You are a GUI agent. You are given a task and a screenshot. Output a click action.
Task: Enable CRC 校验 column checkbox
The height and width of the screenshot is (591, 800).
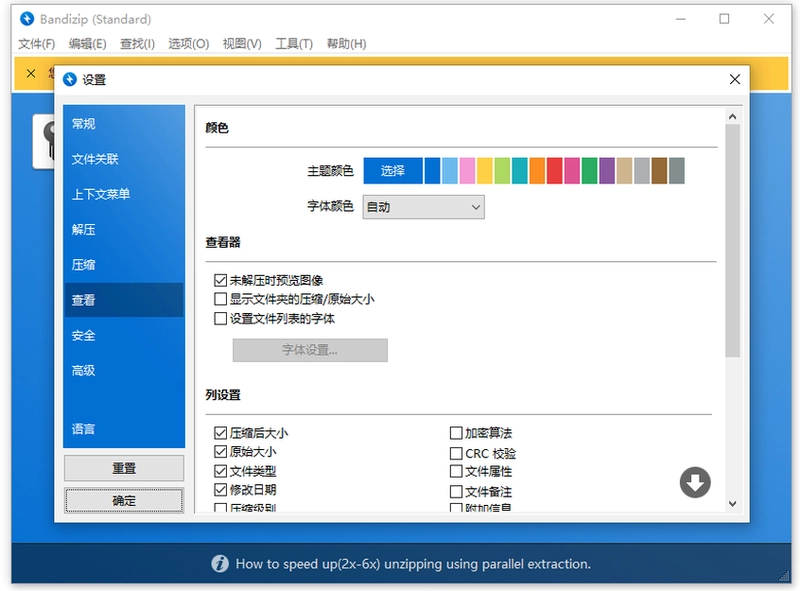point(456,453)
